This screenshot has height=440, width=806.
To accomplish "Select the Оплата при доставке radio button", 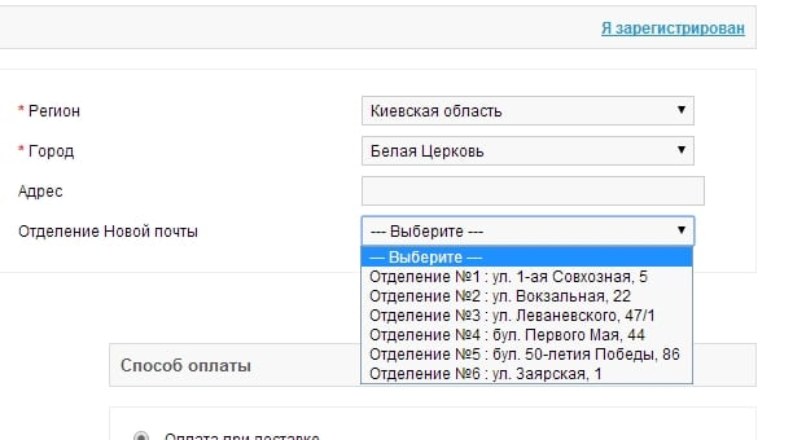I will tap(141, 436).
